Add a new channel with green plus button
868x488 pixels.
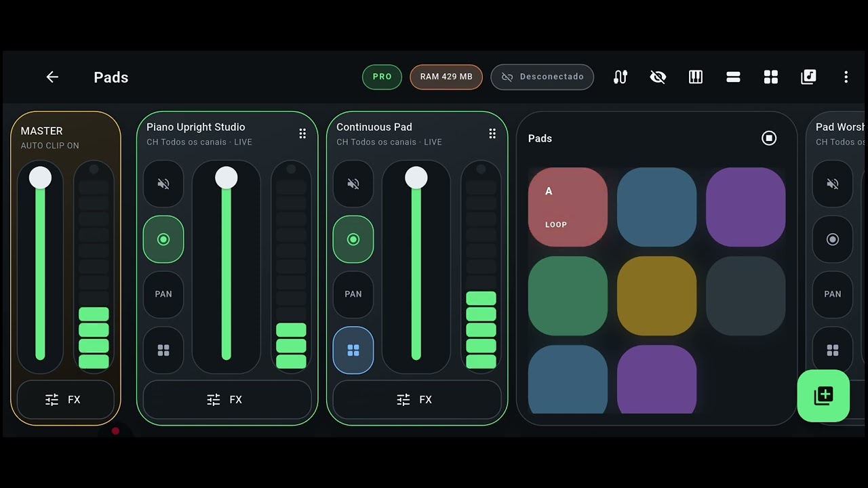point(823,396)
